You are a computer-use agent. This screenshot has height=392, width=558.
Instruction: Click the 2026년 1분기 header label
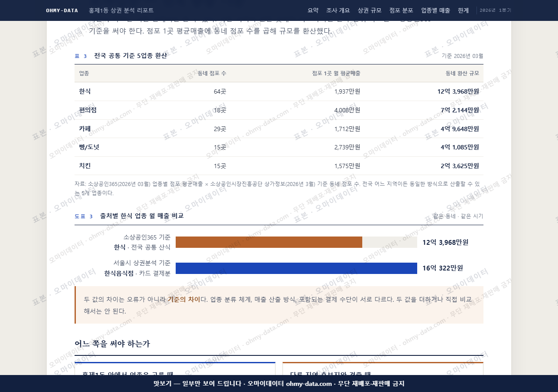tap(495, 10)
